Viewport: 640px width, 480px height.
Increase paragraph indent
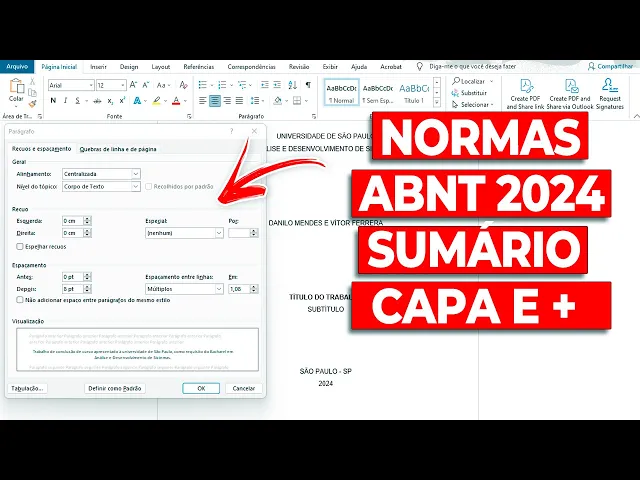pos(277,85)
